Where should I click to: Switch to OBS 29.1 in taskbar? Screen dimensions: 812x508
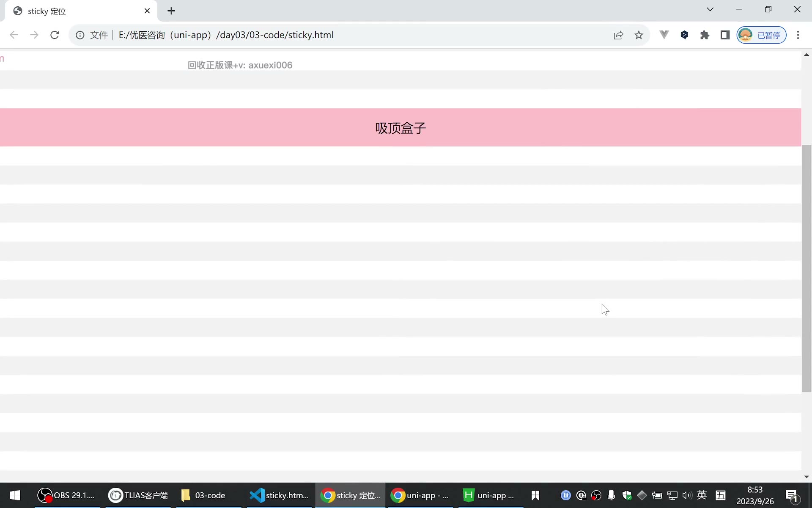click(67, 495)
